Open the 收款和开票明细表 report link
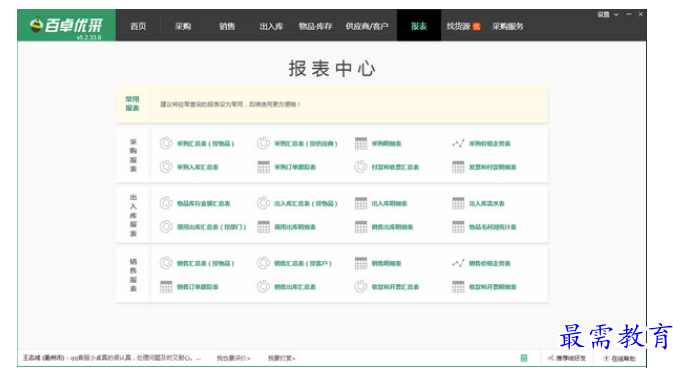 [493, 287]
